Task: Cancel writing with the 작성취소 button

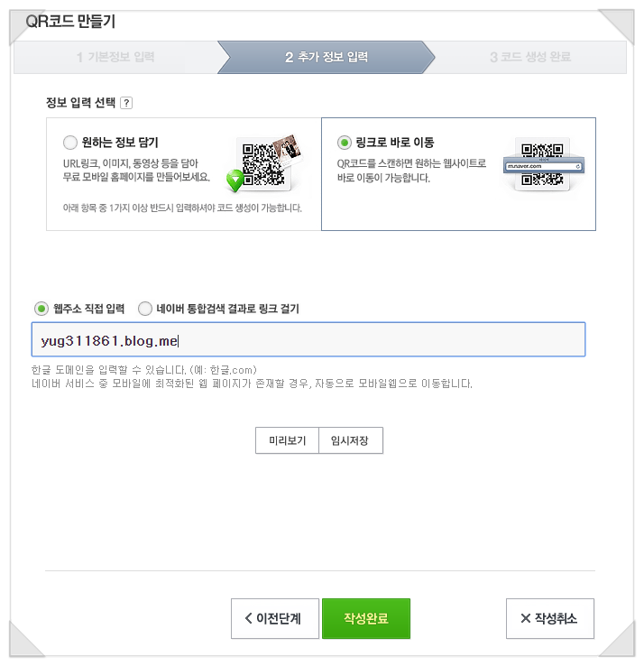Action: click(550, 618)
